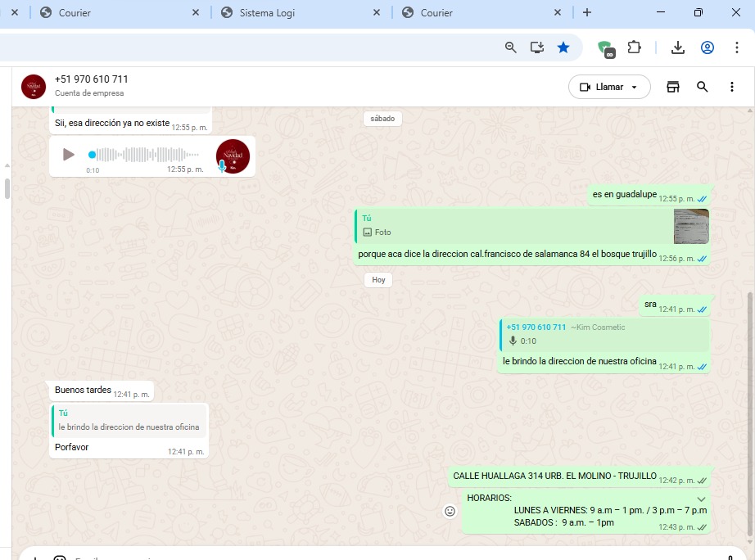Click the browser zoom magnifier icon
Screen dimensions: 755x560
pyautogui.click(x=511, y=47)
